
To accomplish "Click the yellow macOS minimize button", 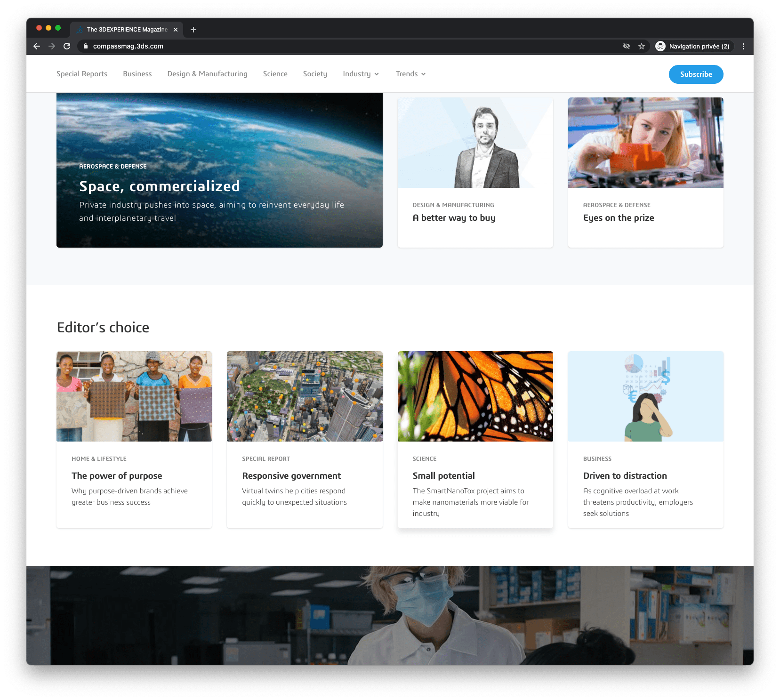I will click(48, 28).
